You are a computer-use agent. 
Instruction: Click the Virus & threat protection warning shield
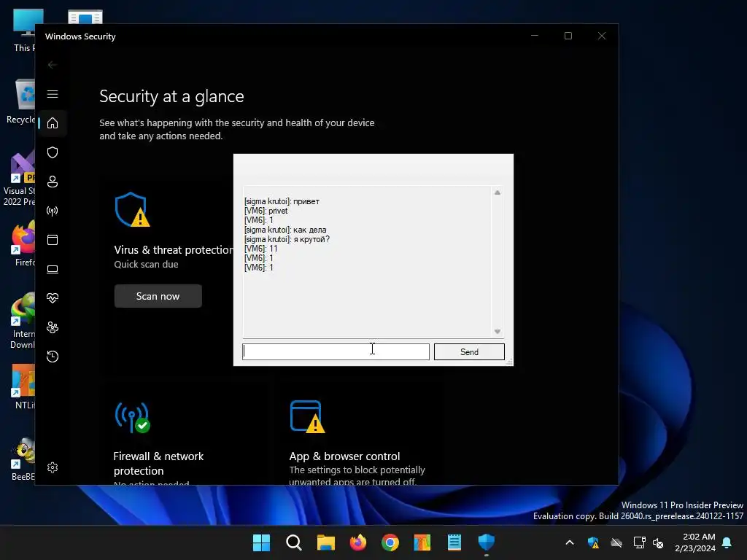point(132,209)
